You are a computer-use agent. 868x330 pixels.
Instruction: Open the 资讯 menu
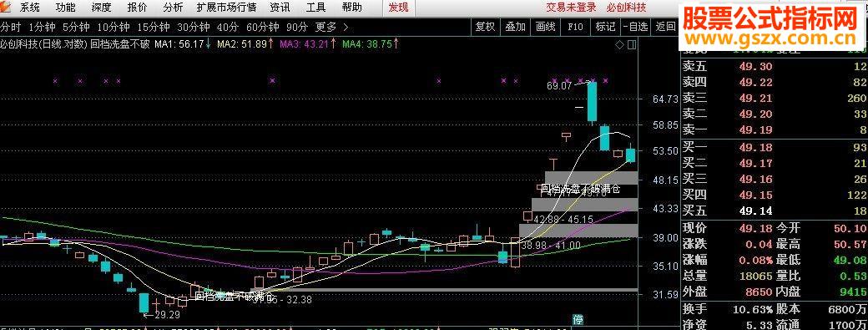280,8
